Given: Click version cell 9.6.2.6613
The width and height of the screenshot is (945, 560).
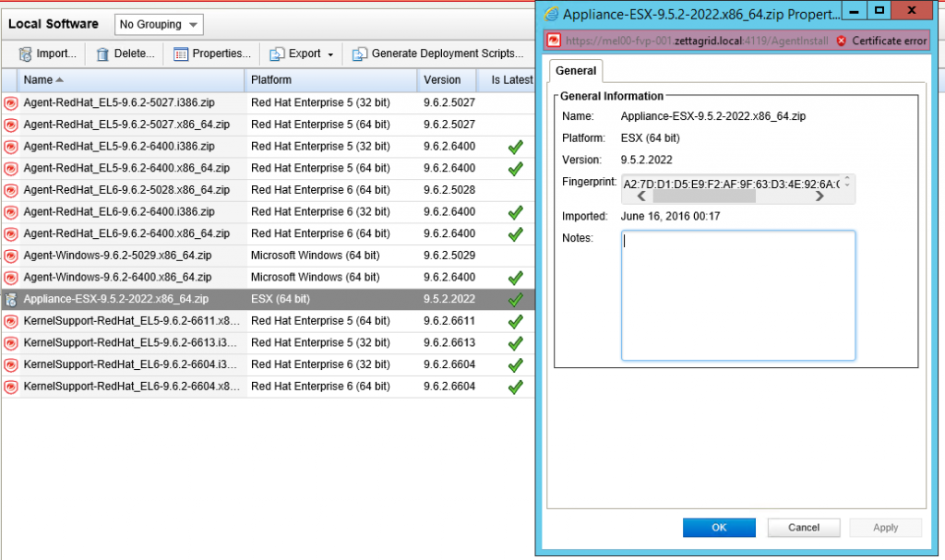Looking at the screenshot, I should point(449,342).
